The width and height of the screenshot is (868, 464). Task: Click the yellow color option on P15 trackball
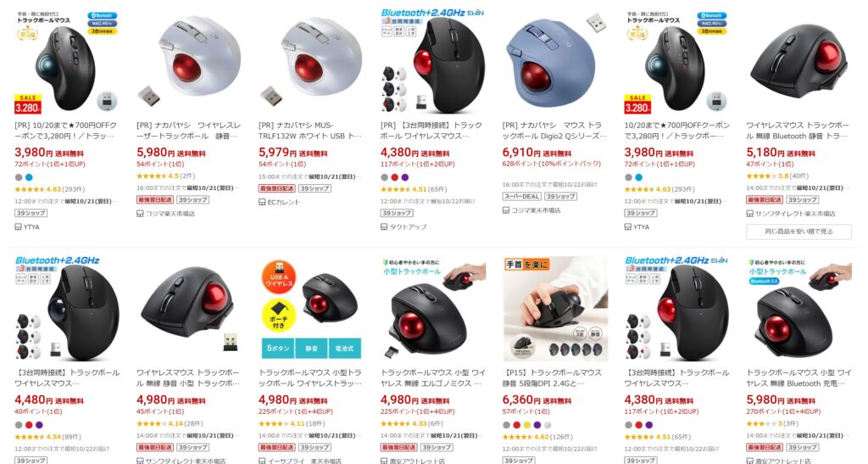(x=526, y=425)
